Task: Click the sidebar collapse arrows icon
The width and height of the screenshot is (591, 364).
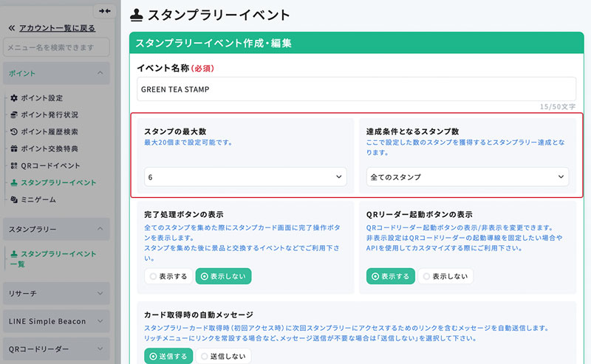Action: (104, 11)
